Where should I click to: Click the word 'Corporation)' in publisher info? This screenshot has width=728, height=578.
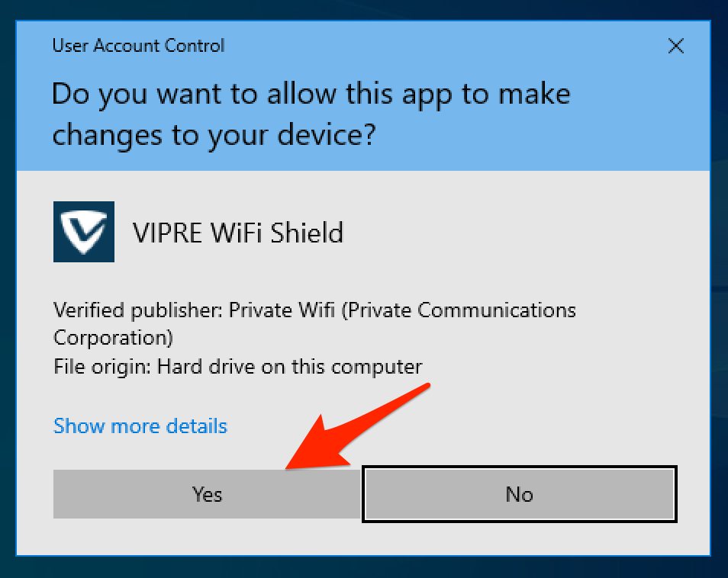(113, 337)
